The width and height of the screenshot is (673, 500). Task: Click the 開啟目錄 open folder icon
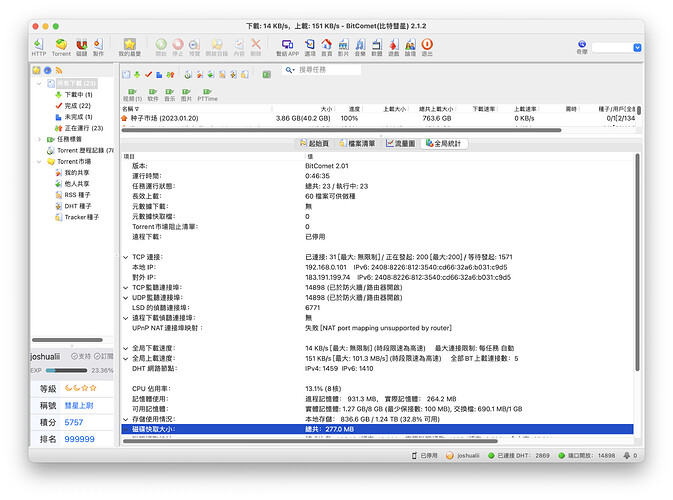tap(217, 47)
